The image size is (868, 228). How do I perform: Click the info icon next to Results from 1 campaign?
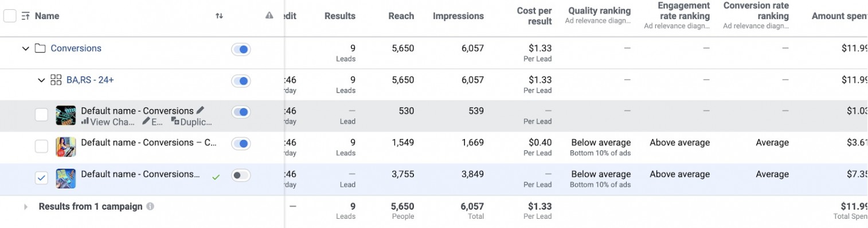tap(150, 206)
